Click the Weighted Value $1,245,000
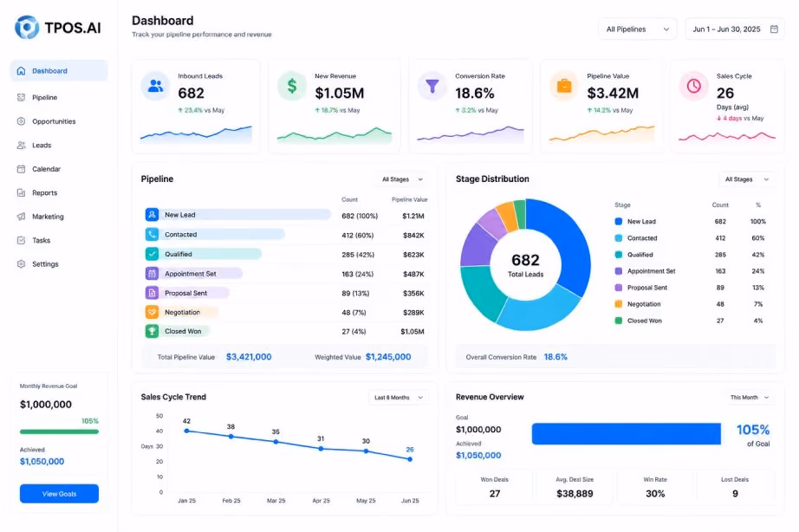This screenshot has height=532, width=799. coord(388,357)
